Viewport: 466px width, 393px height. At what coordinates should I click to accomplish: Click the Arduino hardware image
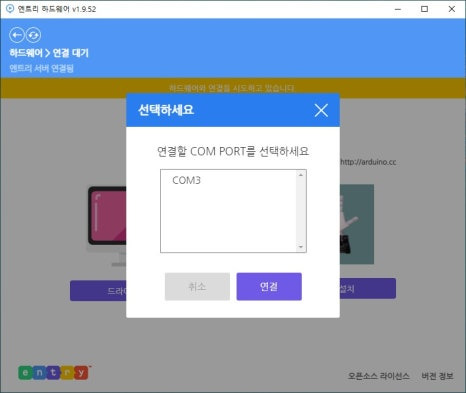(x=357, y=224)
